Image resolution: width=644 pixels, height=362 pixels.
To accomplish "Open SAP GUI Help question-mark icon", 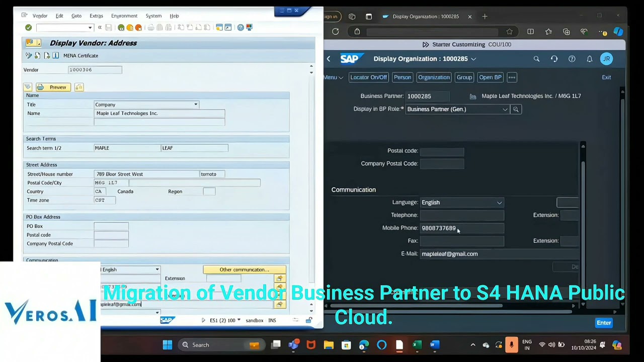I will [x=240, y=27].
